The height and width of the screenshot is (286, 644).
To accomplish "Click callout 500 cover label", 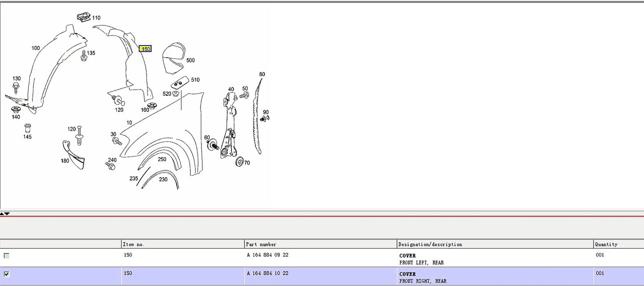I will click(190, 60).
